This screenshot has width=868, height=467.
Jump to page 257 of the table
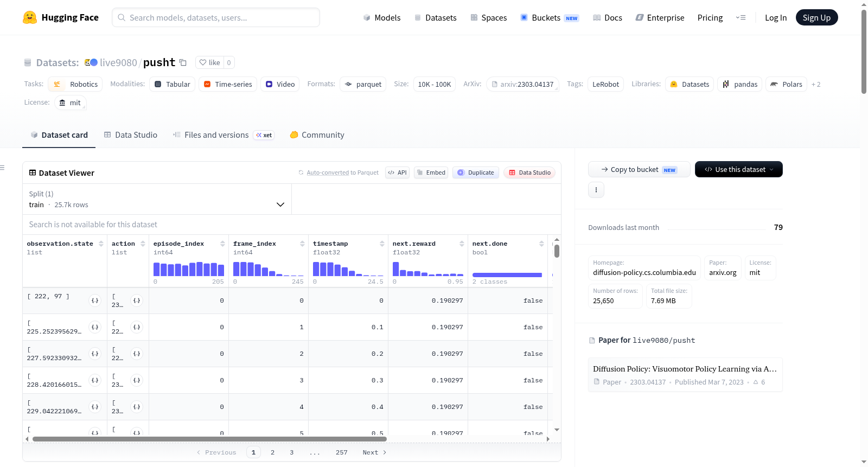tap(341, 452)
